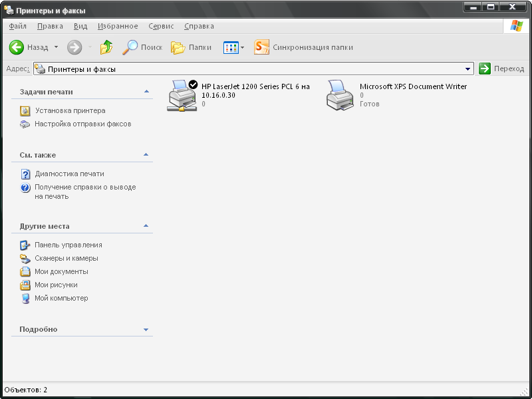
Task: Open Search with the magnifier icon
Action: click(x=130, y=47)
